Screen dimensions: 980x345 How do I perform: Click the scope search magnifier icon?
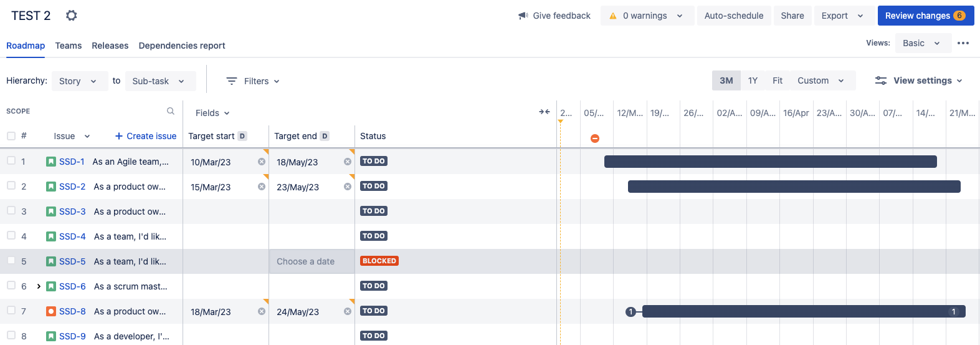pyautogui.click(x=171, y=111)
